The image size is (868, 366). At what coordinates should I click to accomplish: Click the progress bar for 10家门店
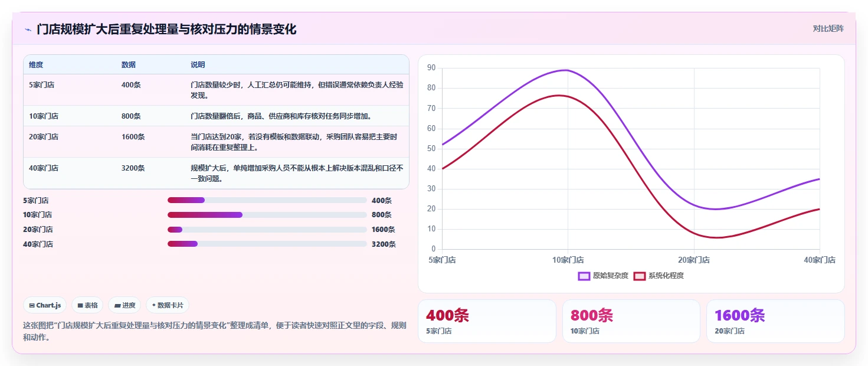point(267,215)
